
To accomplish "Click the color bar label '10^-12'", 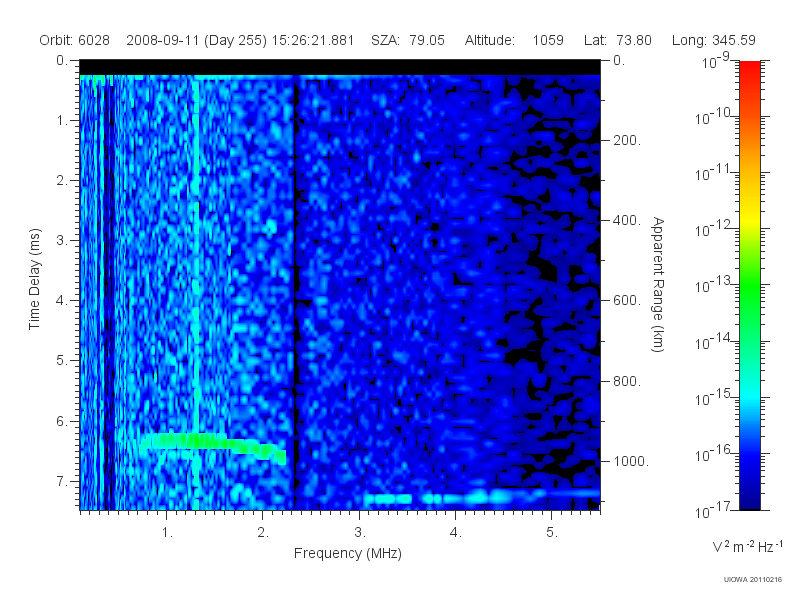I will [x=713, y=229].
